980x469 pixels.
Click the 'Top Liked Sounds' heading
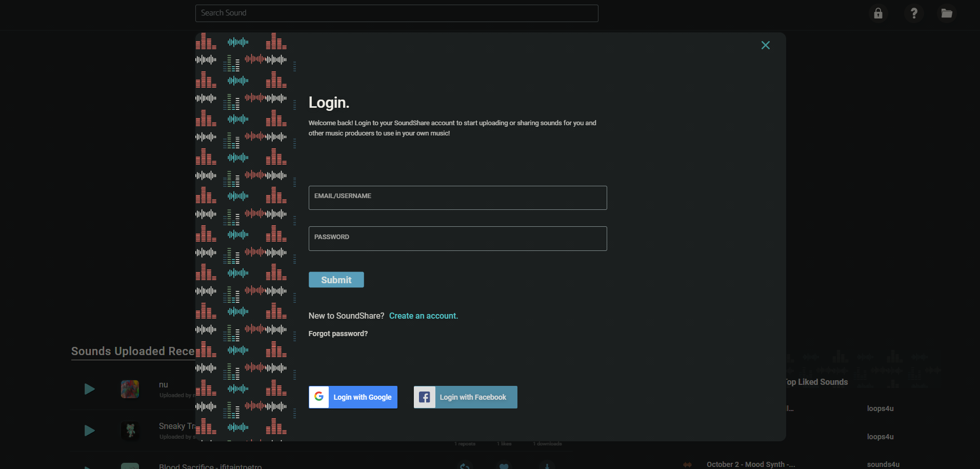coord(816,382)
